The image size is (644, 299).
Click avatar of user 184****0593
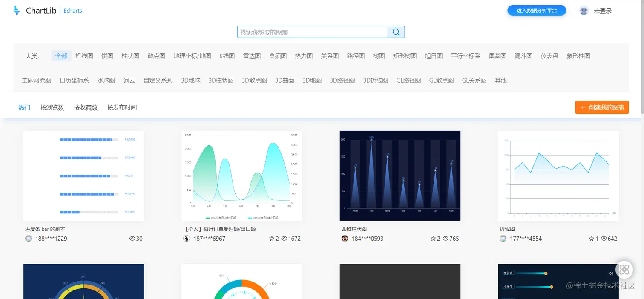[345, 239]
